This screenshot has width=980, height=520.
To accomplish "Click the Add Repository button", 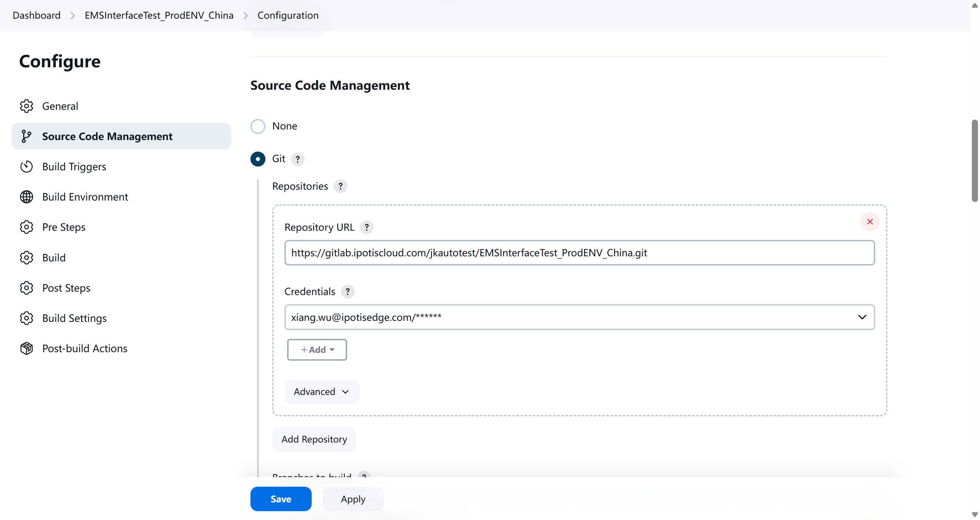I will [314, 439].
